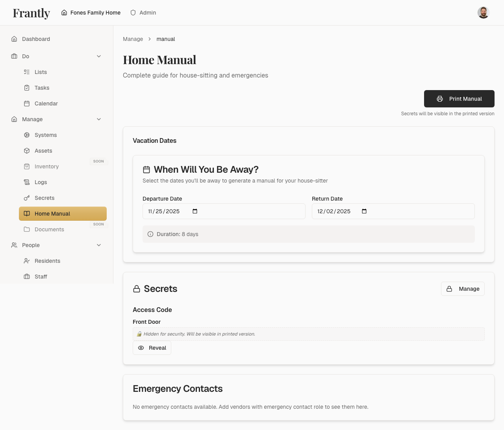The height and width of the screenshot is (430, 504).
Task: Open the Residents page
Action: [x=47, y=261]
